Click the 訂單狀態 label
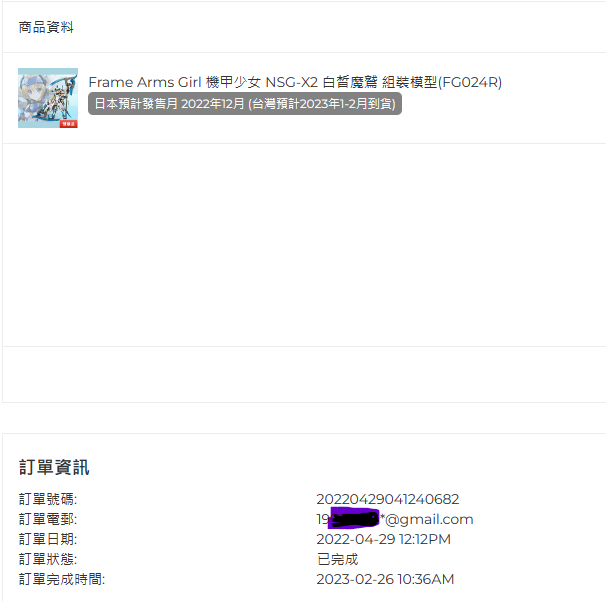606x601 pixels. coord(48,559)
